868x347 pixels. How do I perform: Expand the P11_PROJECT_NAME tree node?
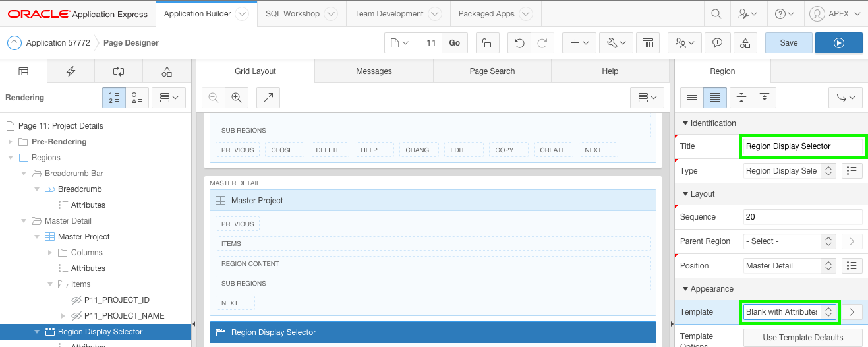(x=63, y=316)
